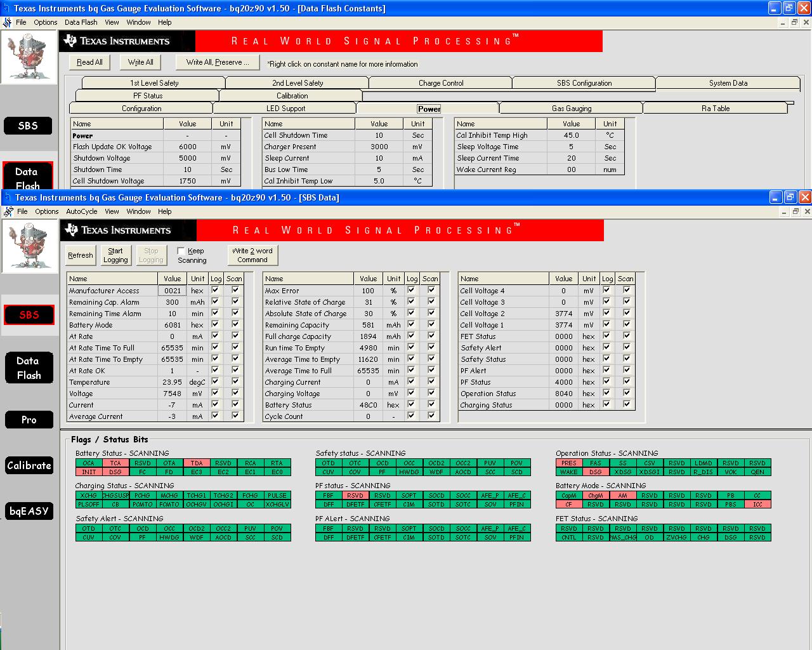Click Full charge Capacity value 1894

(x=369, y=336)
